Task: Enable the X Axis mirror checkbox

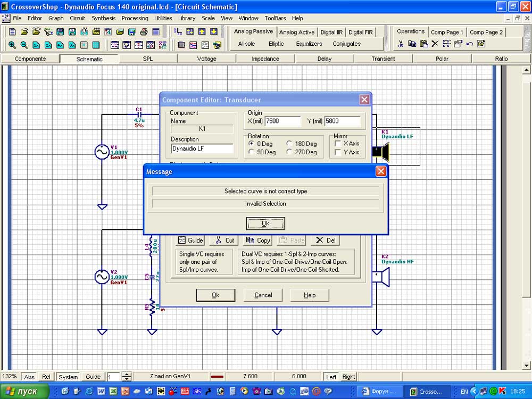Action: [x=338, y=144]
